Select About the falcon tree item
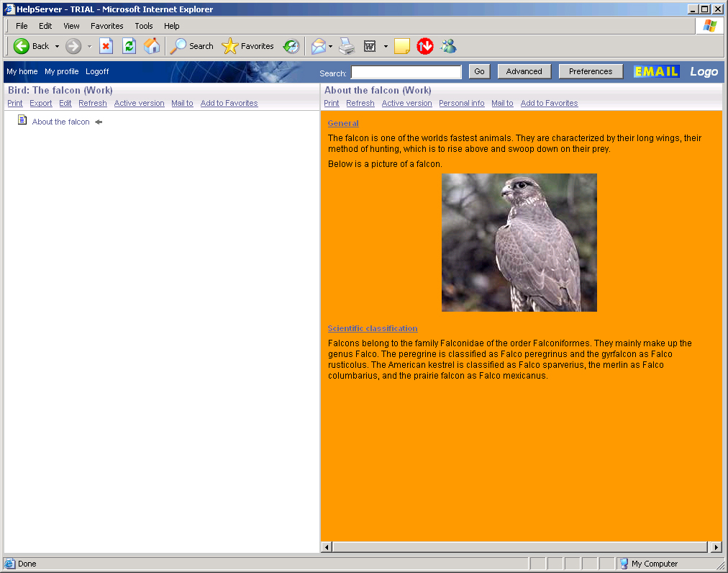Image resolution: width=728 pixels, height=573 pixels. 61,122
